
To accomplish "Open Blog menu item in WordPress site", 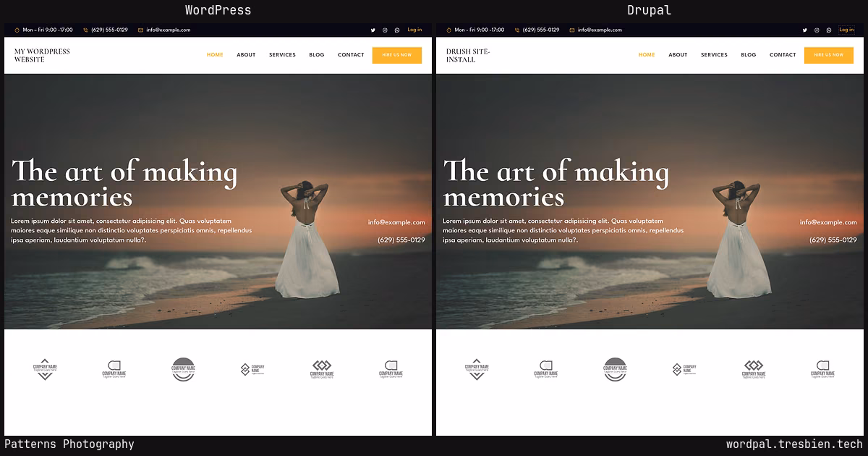I will [317, 55].
